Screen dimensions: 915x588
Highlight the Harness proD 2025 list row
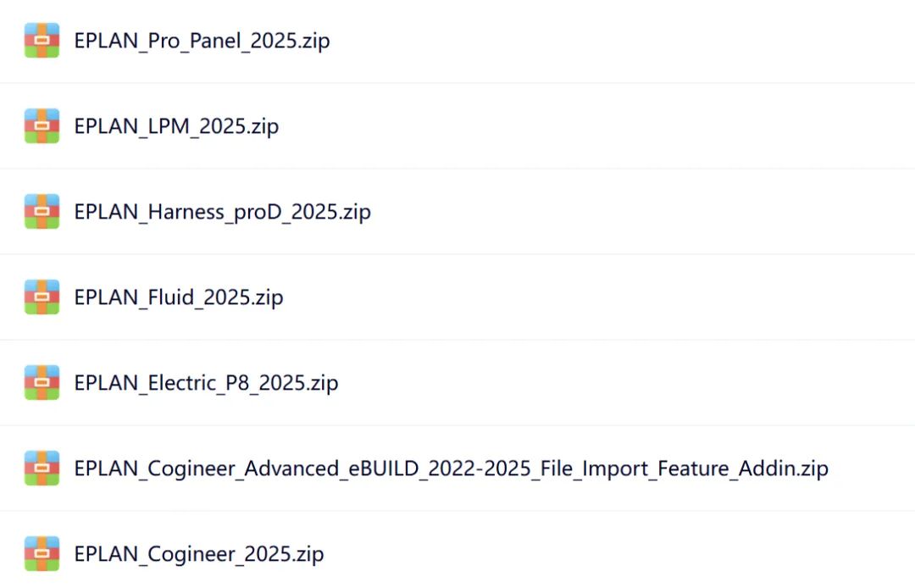[x=593, y=212]
